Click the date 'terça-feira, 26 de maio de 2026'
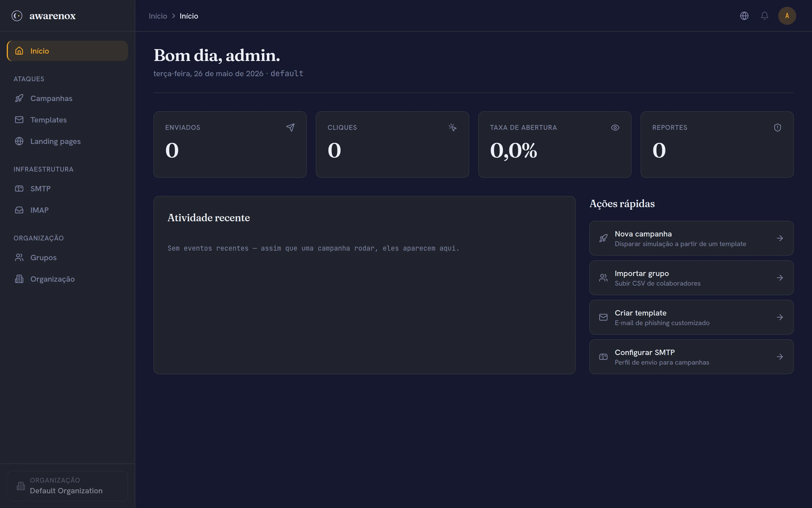This screenshot has width=812, height=508. [x=208, y=74]
